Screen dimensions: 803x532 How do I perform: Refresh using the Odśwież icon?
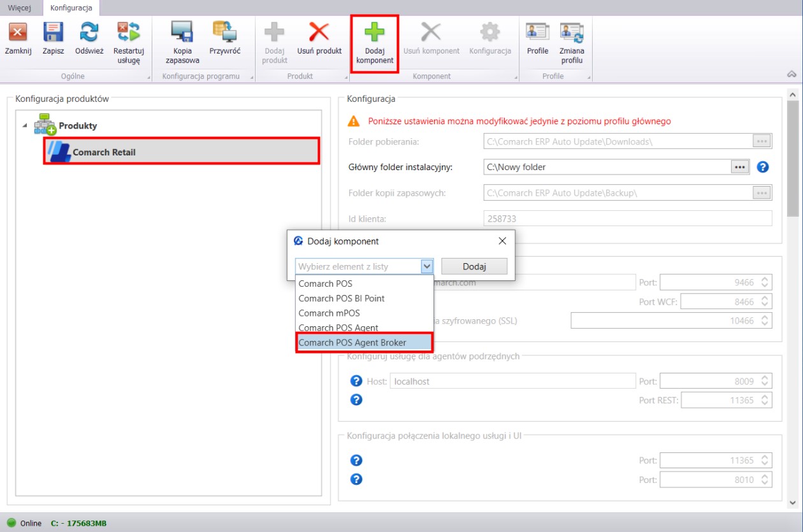click(89, 32)
